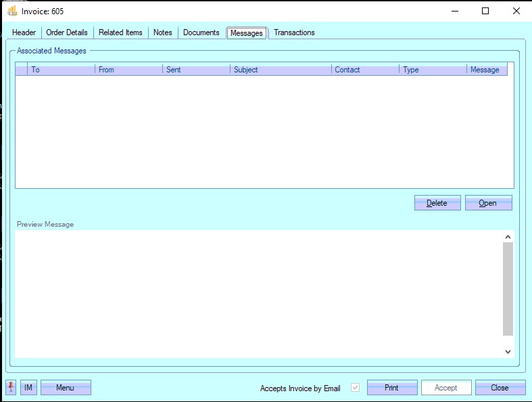This screenshot has height=402, width=532.
Task: Open the IM button
Action: [x=28, y=388]
